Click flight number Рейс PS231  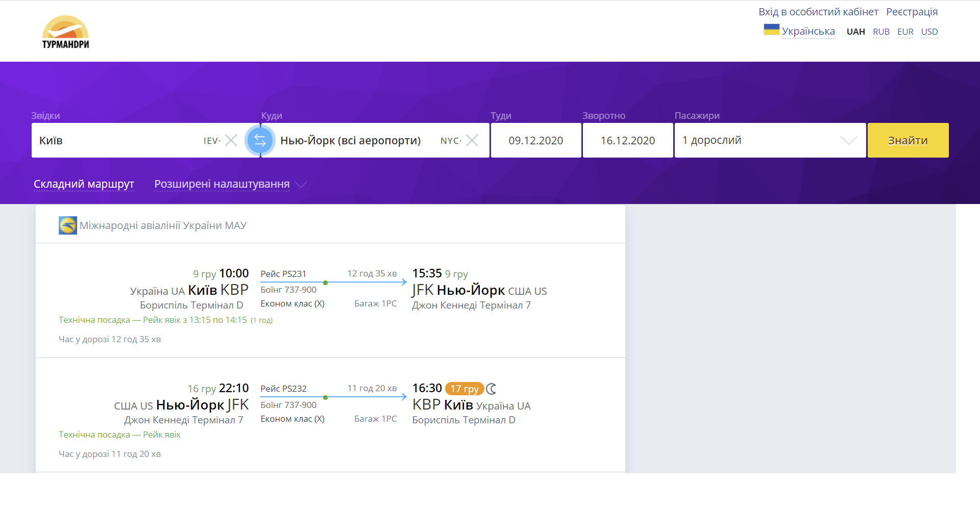point(283,274)
